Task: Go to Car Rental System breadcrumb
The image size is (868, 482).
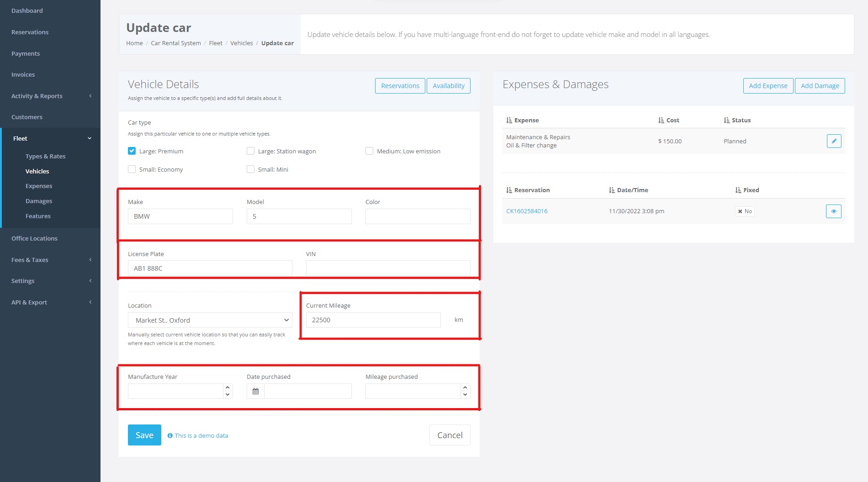Action: point(176,43)
